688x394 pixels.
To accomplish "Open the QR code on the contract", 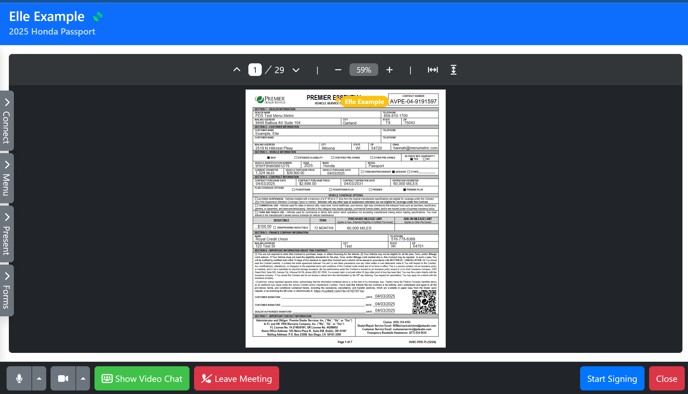I will (424, 302).
